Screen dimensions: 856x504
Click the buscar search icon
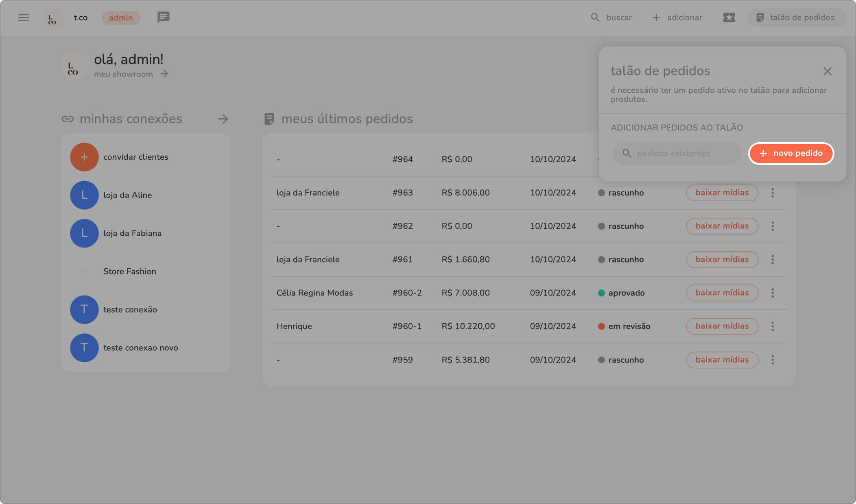(x=595, y=17)
